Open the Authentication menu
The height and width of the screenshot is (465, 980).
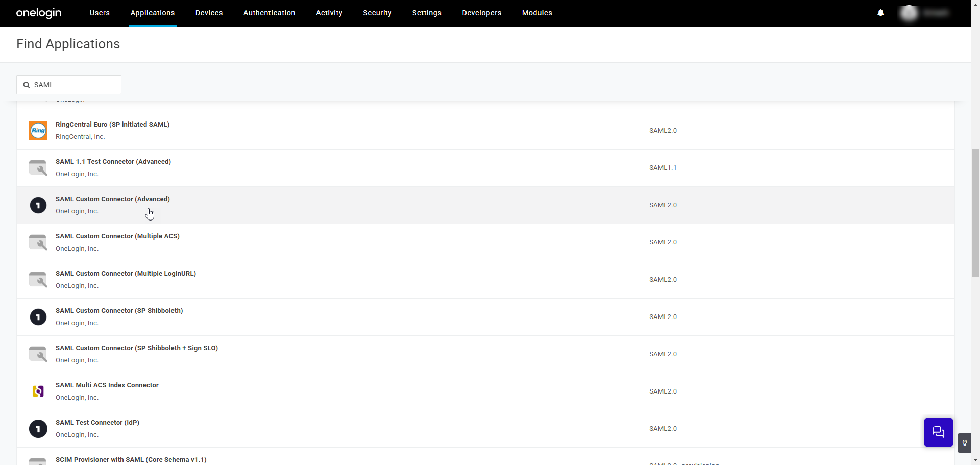pyautogui.click(x=269, y=13)
